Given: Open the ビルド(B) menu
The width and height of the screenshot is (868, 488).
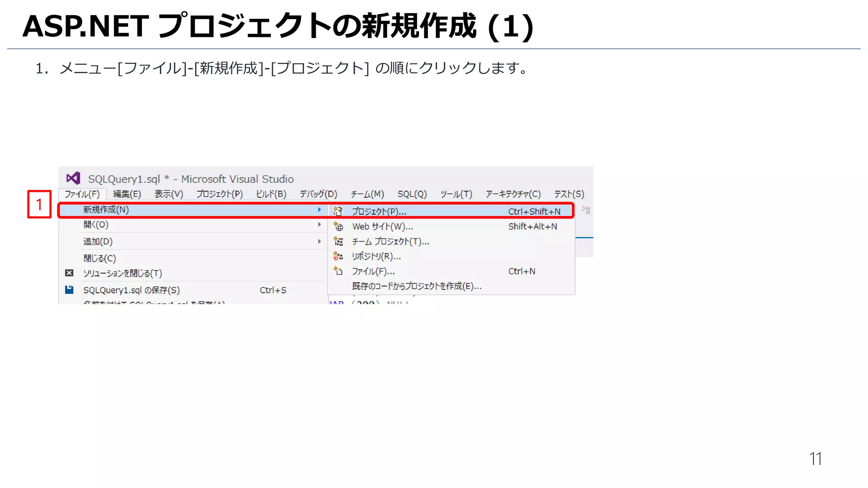Looking at the screenshot, I should (271, 194).
